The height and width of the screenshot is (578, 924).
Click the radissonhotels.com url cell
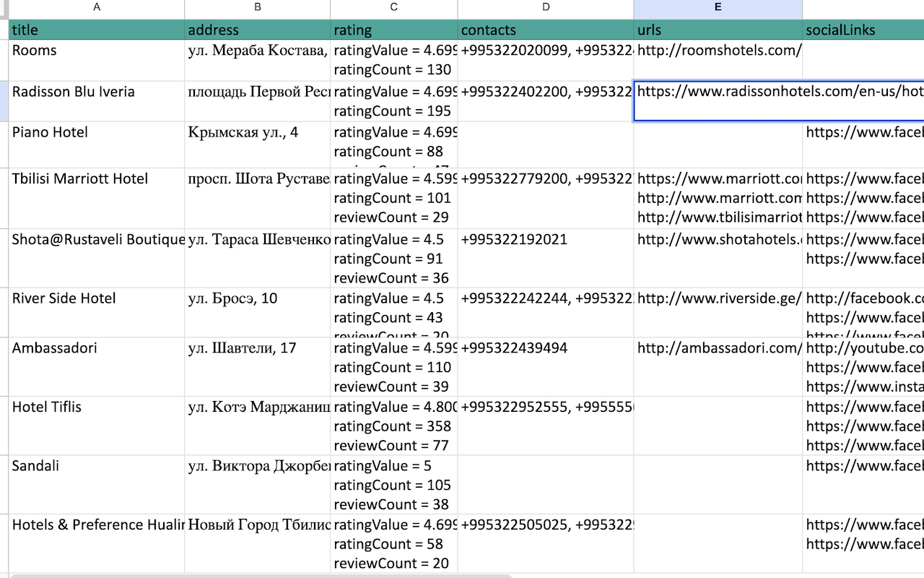pyautogui.click(x=779, y=101)
